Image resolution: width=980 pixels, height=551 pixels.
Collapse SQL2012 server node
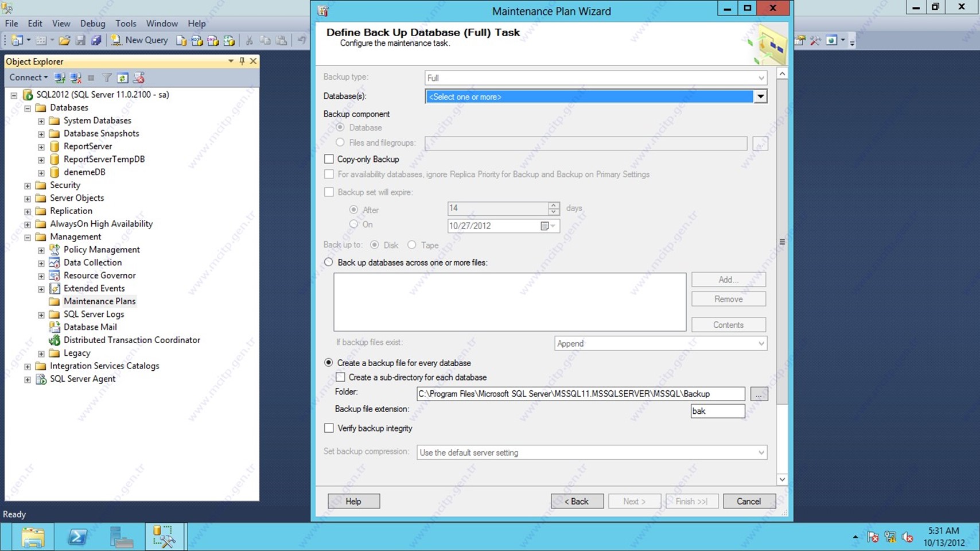14,95
